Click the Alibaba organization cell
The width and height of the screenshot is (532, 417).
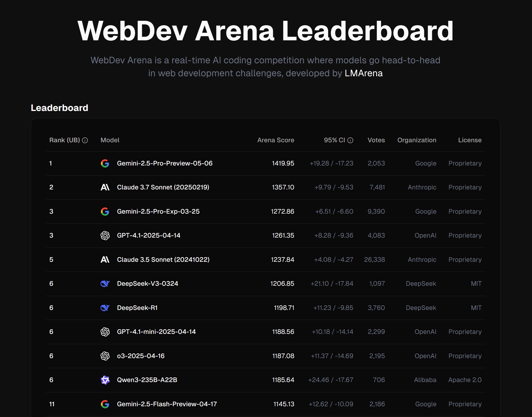425,380
